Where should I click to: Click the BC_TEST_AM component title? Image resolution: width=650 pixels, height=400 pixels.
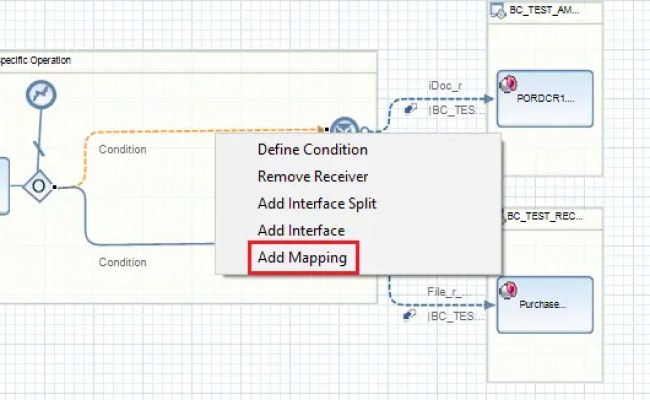pyautogui.click(x=544, y=10)
